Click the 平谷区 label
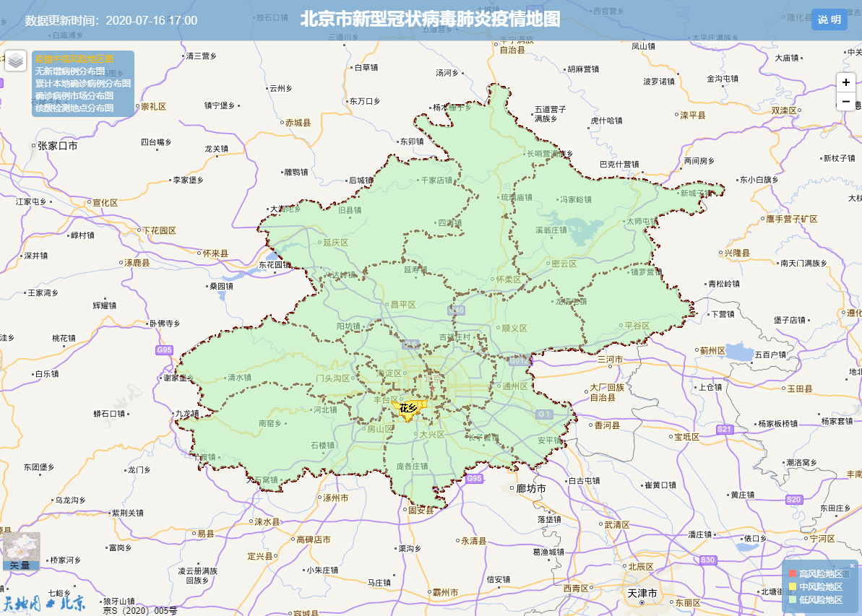 (637, 325)
